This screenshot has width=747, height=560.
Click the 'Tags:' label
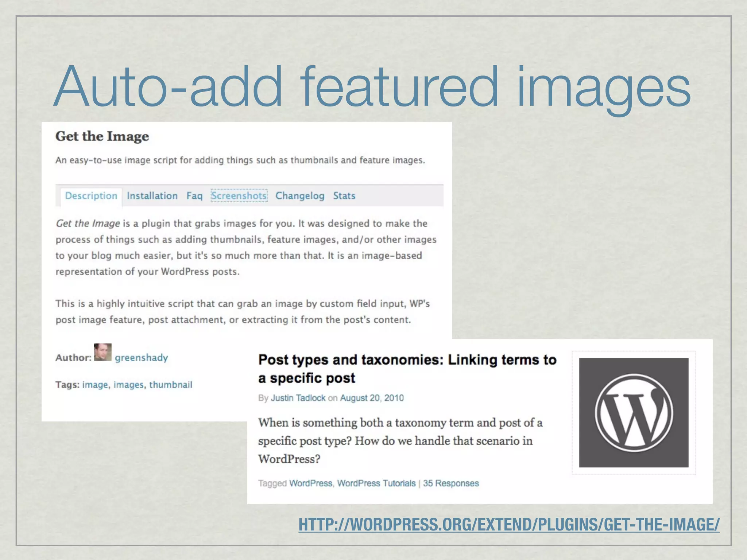pos(67,385)
